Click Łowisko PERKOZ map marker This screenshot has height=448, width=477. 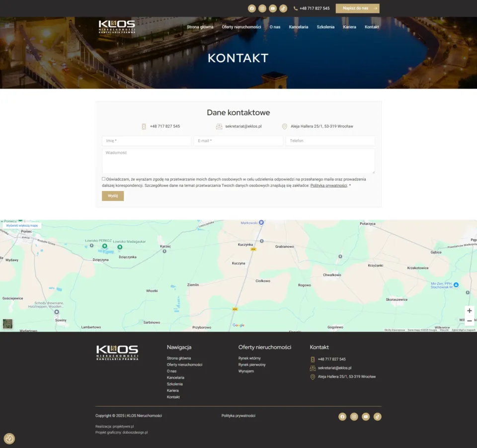coord(105,246)
